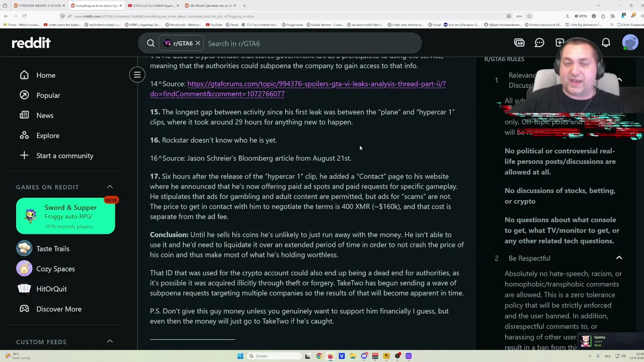Open the Cozy Spaces game
This screenshot has width=644, height=362.
coord(55,268)
